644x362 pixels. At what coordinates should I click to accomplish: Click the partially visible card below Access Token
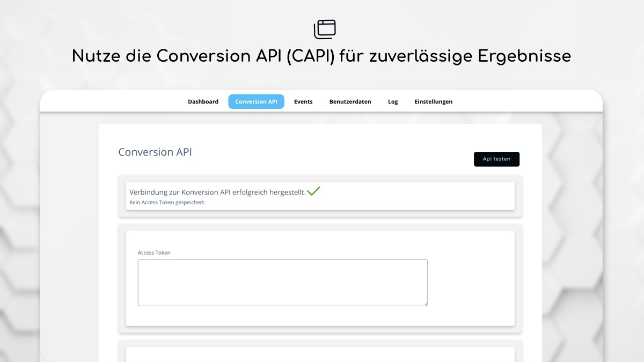[320, 354]
